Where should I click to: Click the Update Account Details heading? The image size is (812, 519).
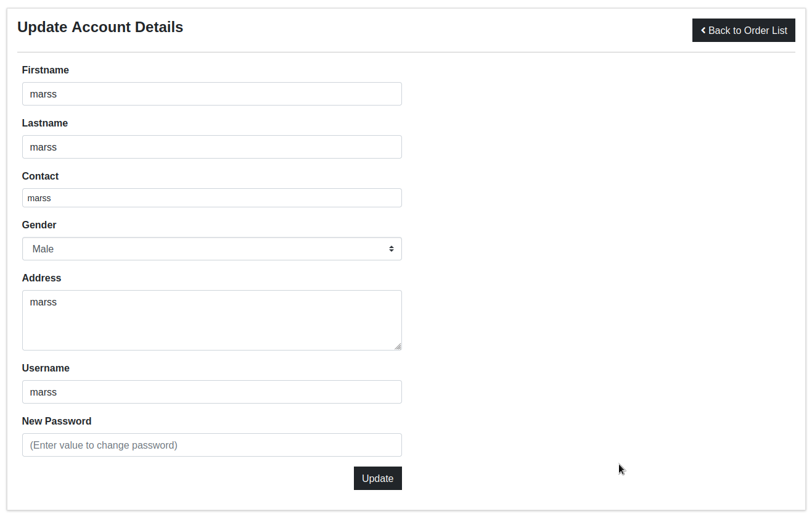100,27
